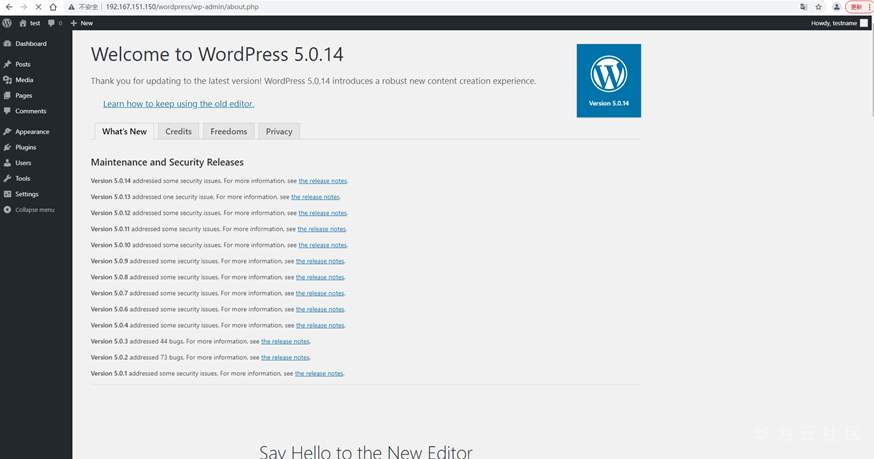This screenshot has height=459, width=874.
Task: Stop page loading with the X icon
Action: point(38,7)
